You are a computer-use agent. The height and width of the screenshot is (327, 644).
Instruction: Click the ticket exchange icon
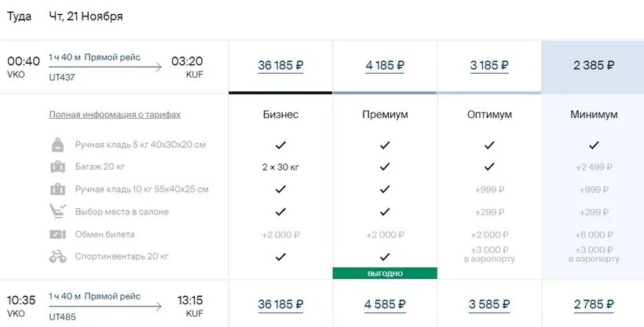tap(58, 234)
